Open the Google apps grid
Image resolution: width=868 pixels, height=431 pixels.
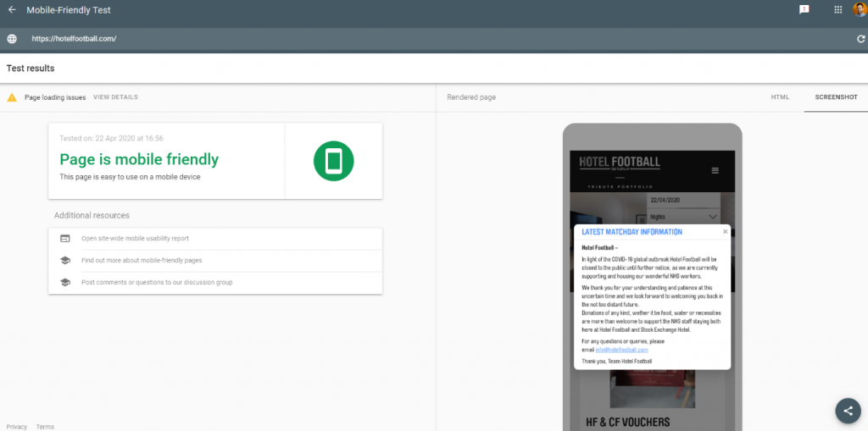point(837,10)
